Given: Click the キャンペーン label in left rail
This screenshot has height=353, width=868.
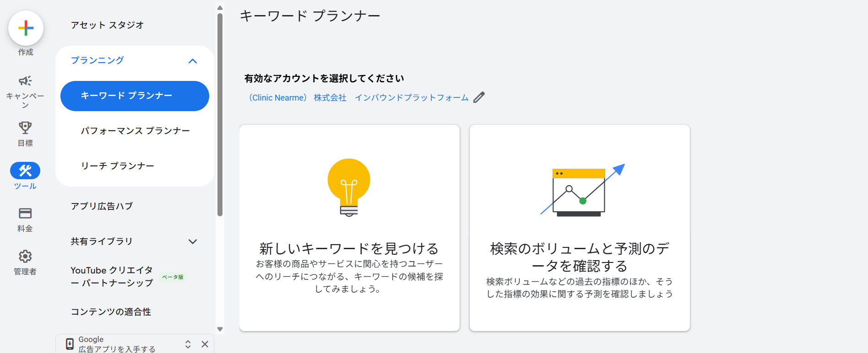Looking at the screenshot, I should 25,100.
